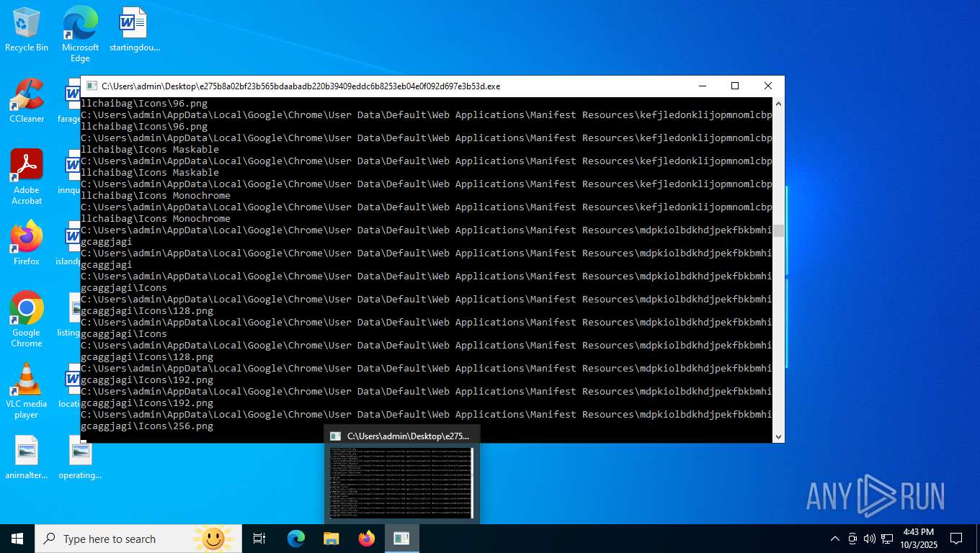Open the Windows Start menu

pyautogui.click(x=17, y=539)
